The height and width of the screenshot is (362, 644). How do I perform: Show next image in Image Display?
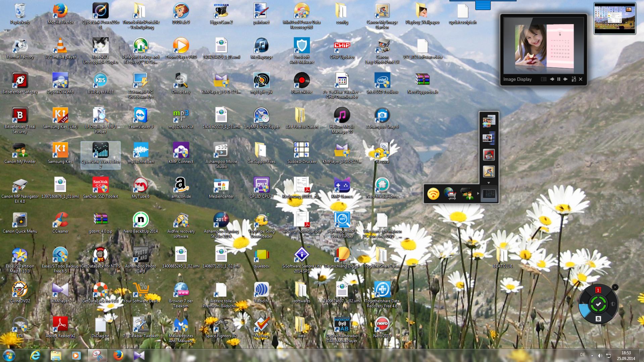pyautogui.click(x=565, y=79)
